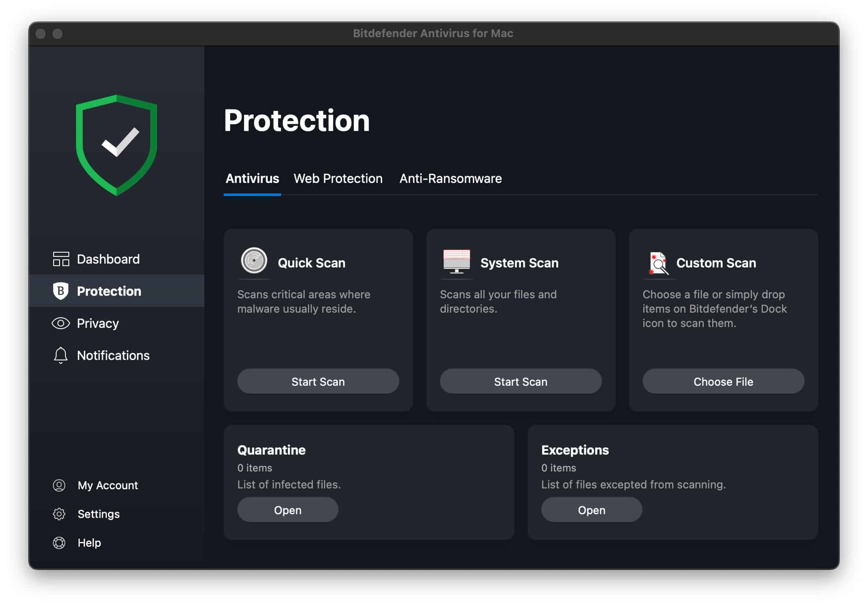
Task: Click the System Scan monitor icon
Action: 456,261
